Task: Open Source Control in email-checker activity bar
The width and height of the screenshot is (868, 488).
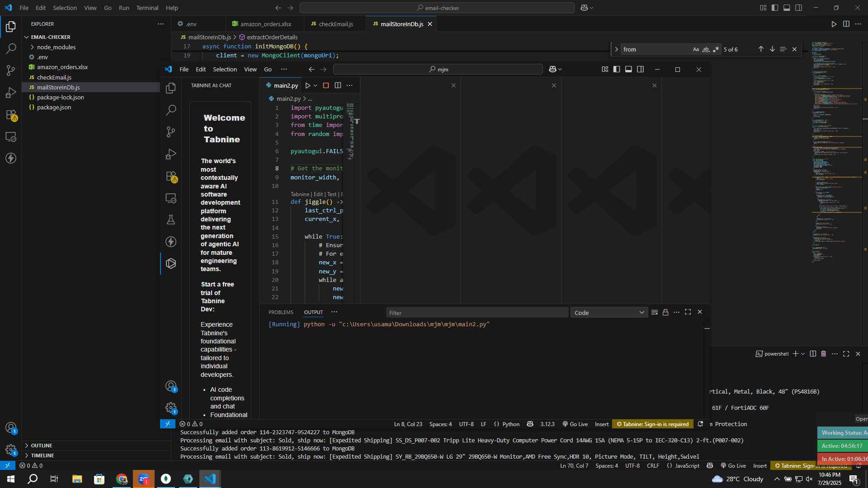Action: tap(11, 70)
